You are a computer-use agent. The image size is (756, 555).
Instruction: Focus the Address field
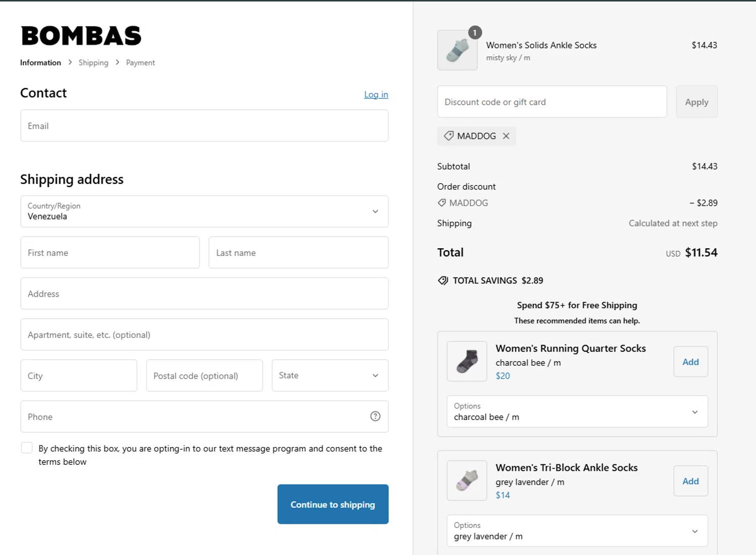[204, 294]
